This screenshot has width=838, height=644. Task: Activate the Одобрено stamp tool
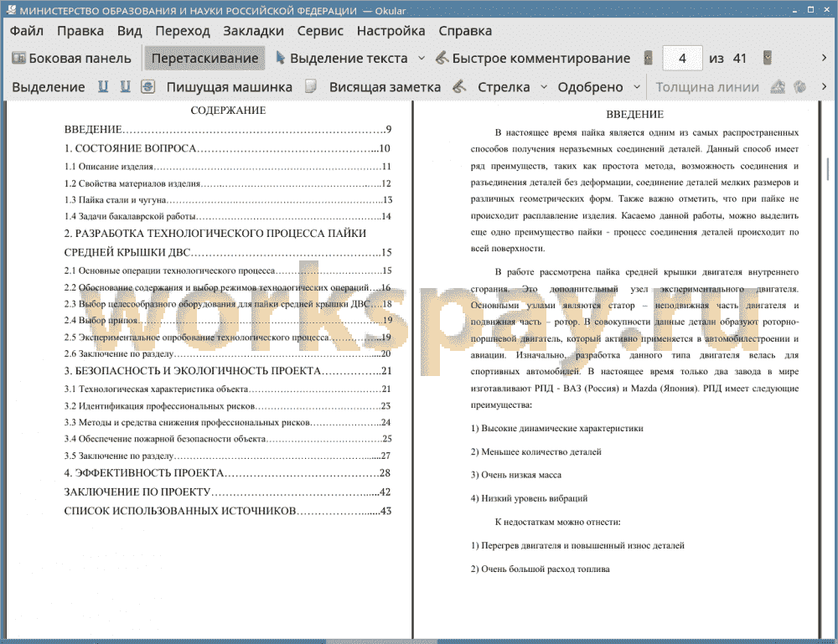click(x=590, y=87)
